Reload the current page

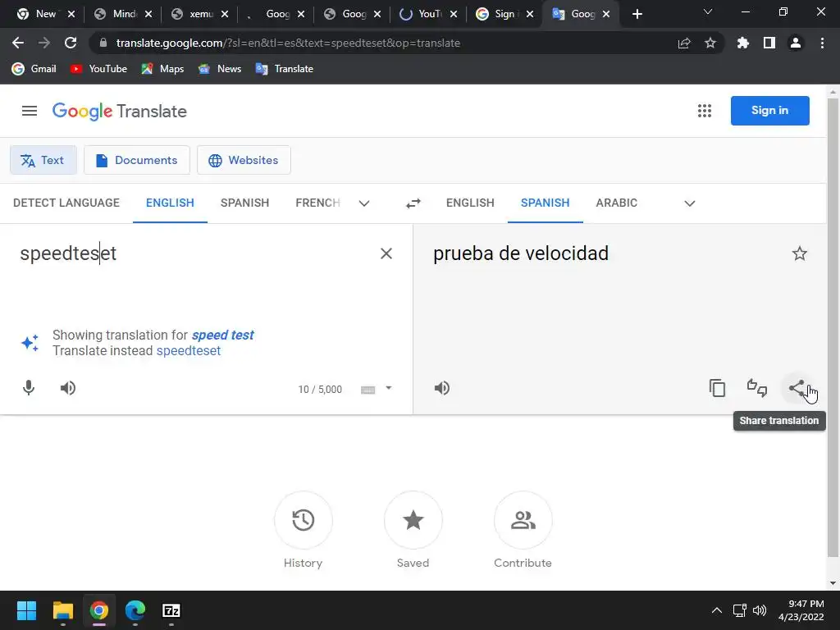point(71,43)
